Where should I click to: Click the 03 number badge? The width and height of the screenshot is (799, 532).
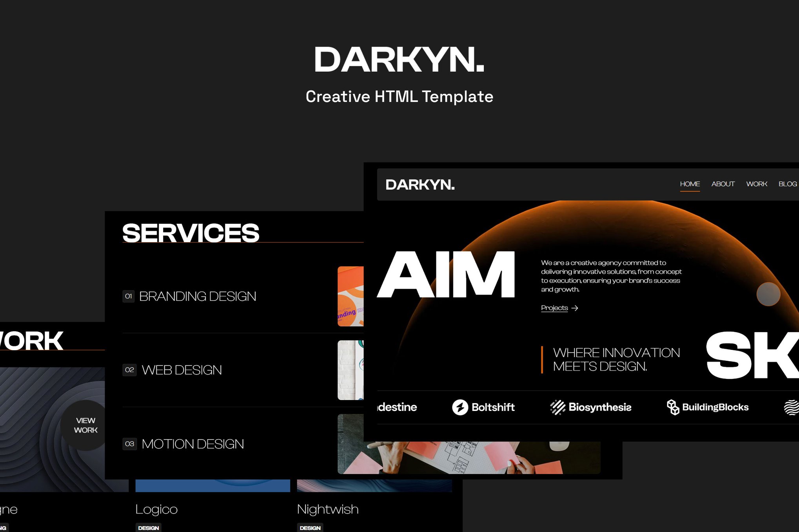[x=129, y=444]
